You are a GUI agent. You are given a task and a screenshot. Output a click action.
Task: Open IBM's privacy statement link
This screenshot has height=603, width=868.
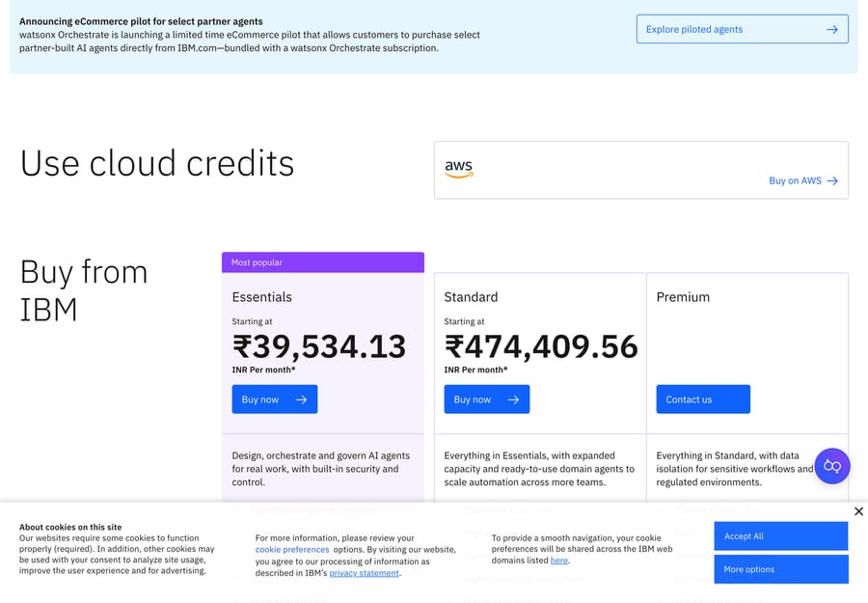tap(364, 572)
